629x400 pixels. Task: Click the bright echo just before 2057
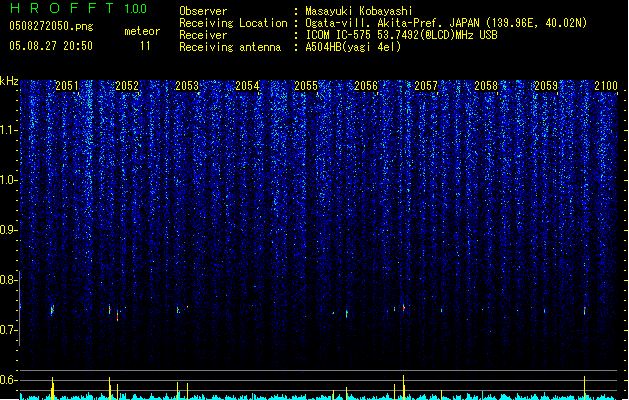(x=404, y=307)
